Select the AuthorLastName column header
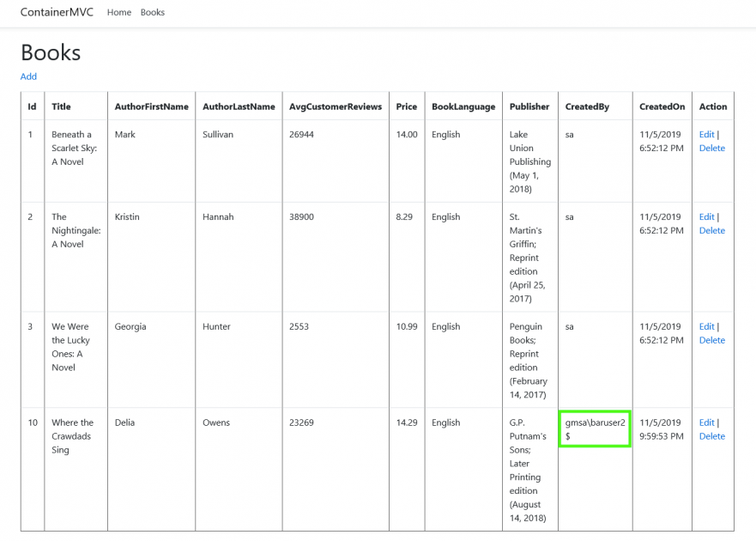The height and width of the screenshot is (541, 756). [238, 106]
